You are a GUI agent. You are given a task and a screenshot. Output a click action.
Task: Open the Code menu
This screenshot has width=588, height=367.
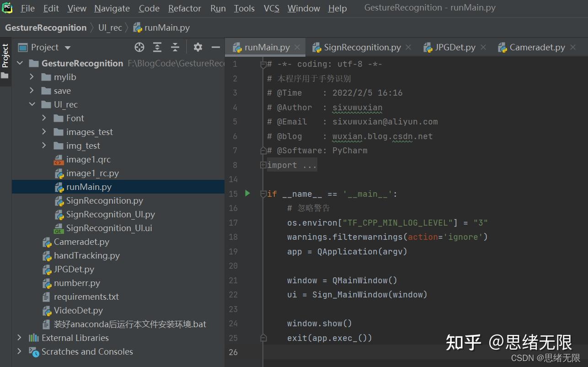coord(149,8)
